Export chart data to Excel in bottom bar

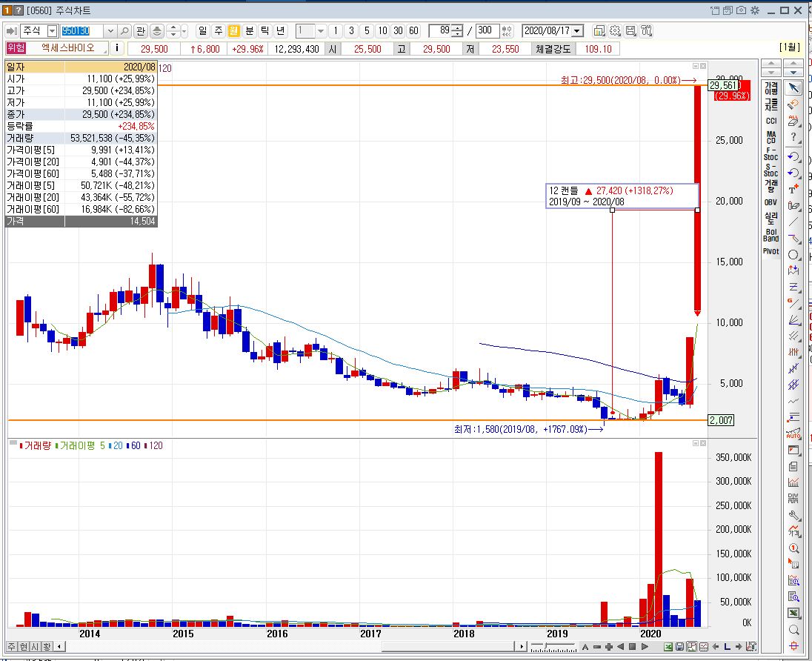[668, 646]
